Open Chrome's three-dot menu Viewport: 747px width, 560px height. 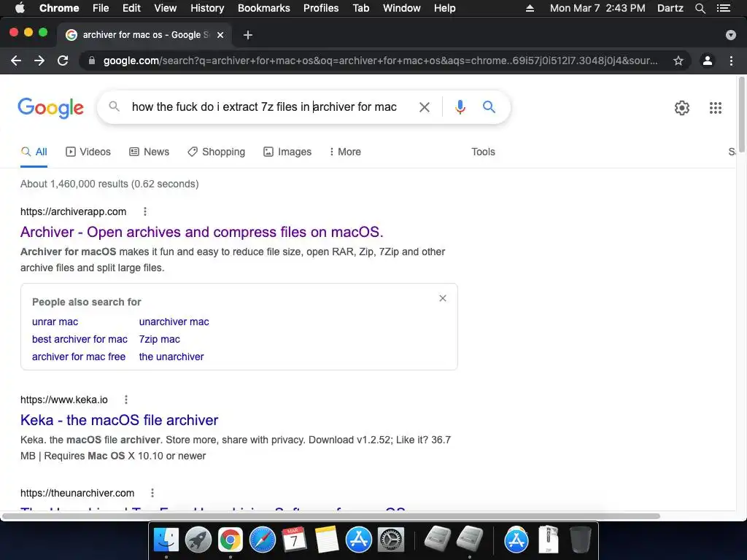tap(731, 61)
